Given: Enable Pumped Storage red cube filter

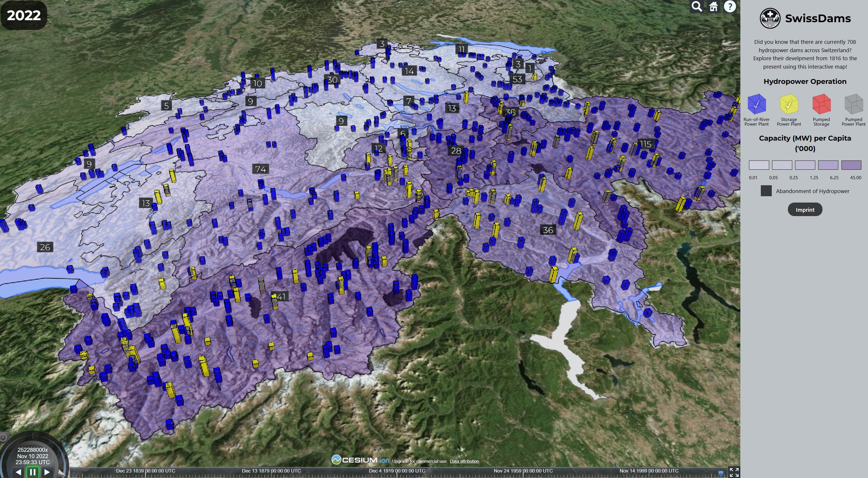Looking at the screenshot, I should pyautogui.click(x=821, y=104).
